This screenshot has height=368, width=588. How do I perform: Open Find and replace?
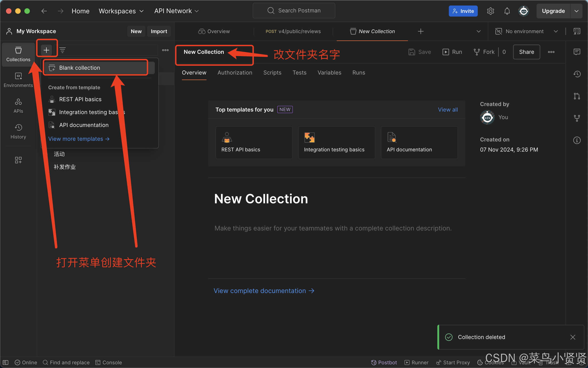(x=66, y=362)
